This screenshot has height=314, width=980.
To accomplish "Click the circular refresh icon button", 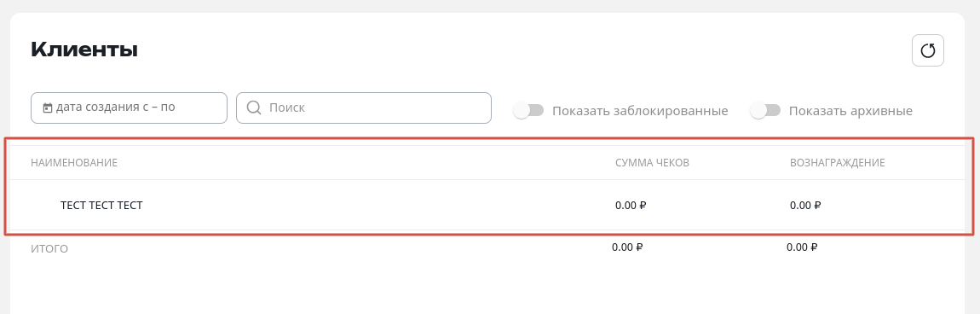I will pos(927,50).
